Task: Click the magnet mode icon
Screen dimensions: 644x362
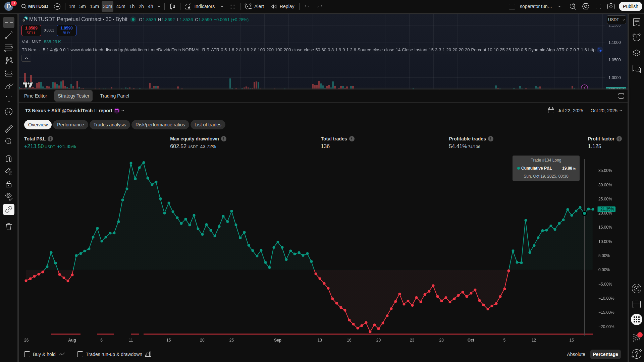Action: tap(9, 158)
